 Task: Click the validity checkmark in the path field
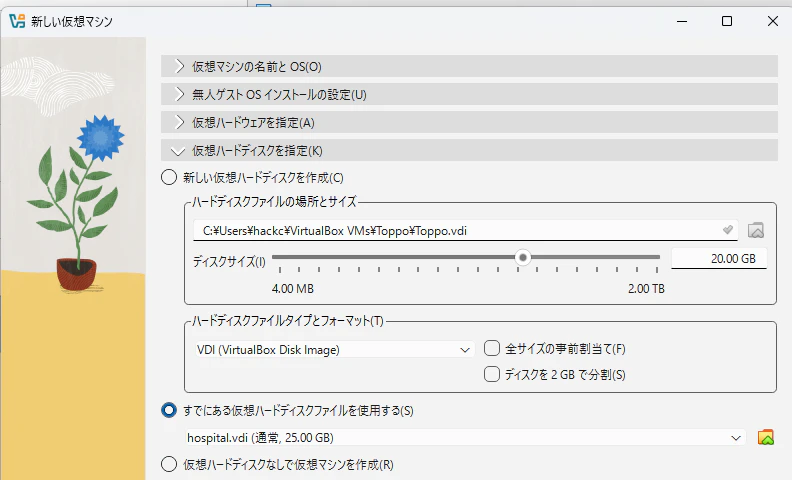click(x=727, y=230)
